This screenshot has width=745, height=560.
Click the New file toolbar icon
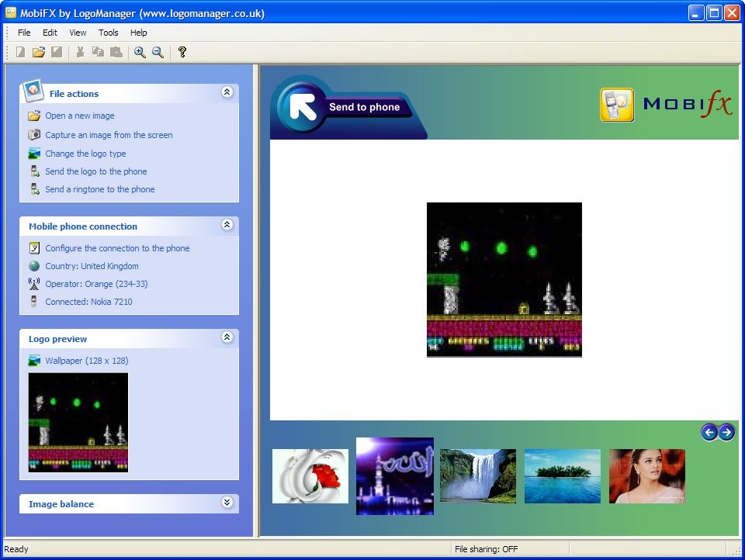(20, 52)
